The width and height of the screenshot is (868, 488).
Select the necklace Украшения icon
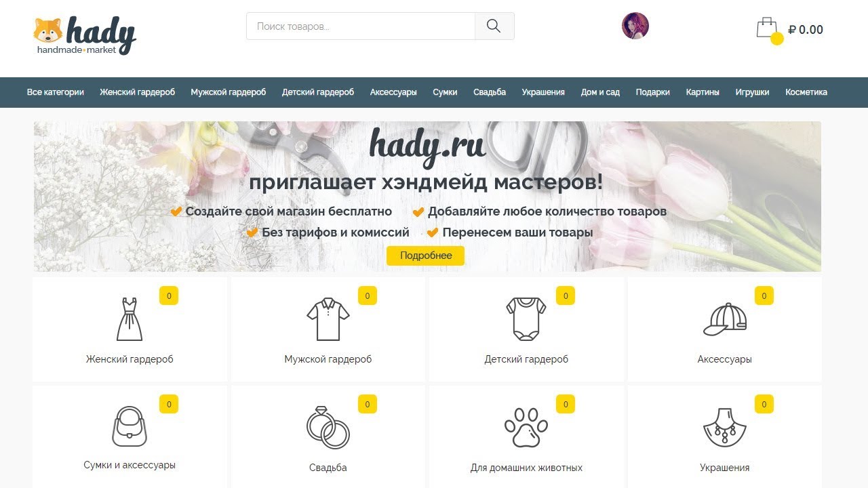(725, 427)
